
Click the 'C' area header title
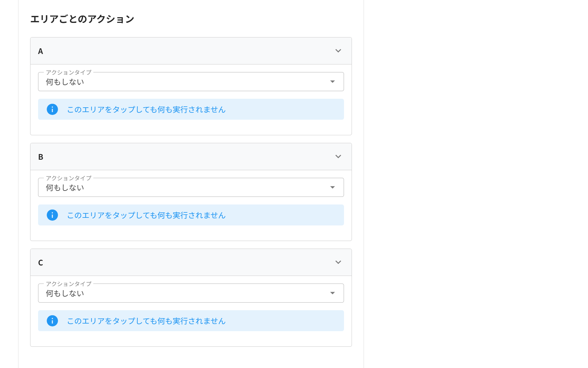pos(41,263)
